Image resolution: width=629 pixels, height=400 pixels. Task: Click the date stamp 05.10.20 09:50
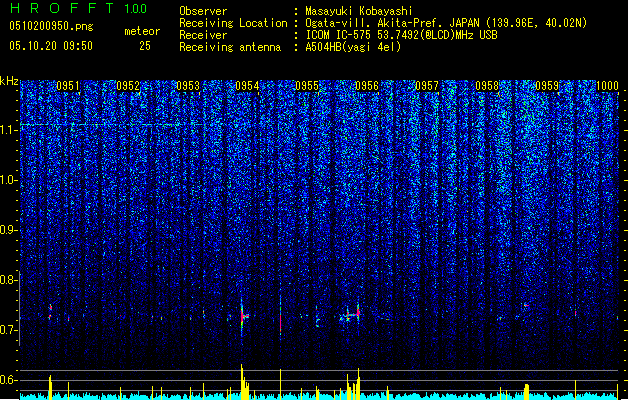coord(51,46)
